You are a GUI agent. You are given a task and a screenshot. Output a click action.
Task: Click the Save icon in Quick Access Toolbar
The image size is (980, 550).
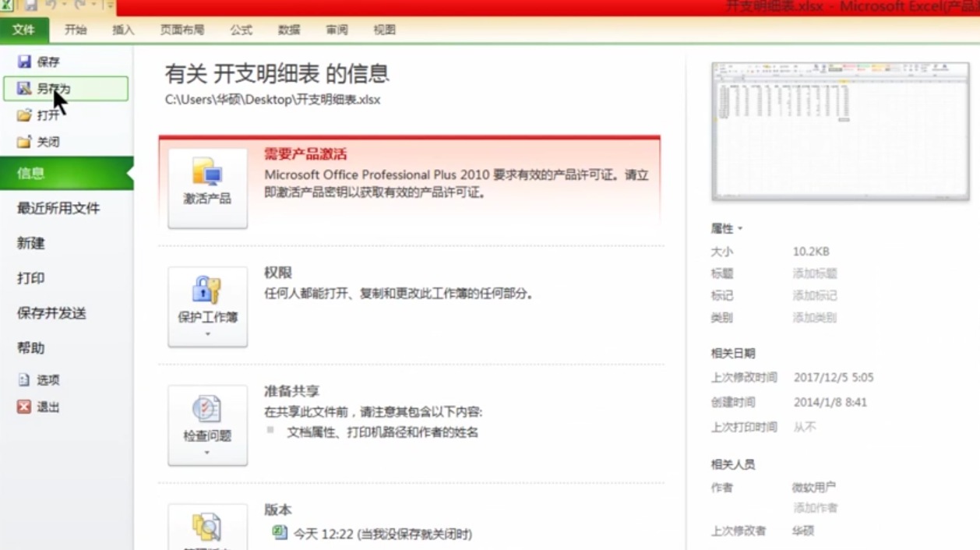pos(31,6)
